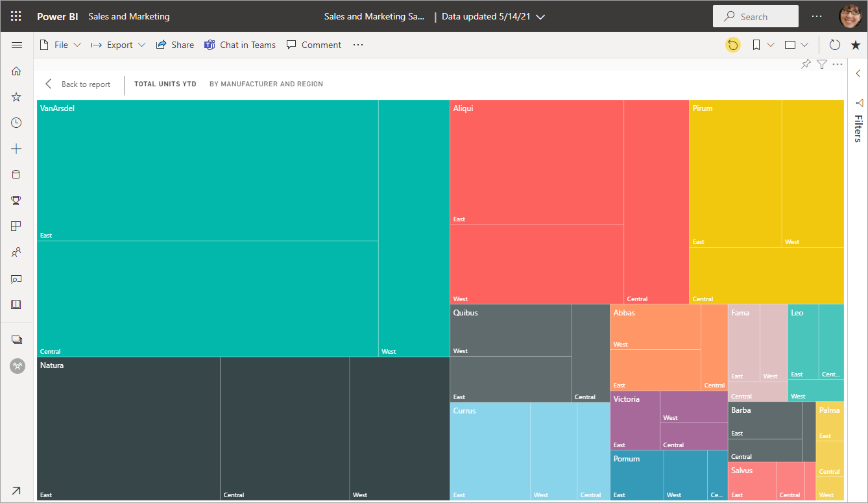The width and height of the screenshot is (868, 503).
Task: Go to Home in the sidebar
Action: tap(17, 71)
